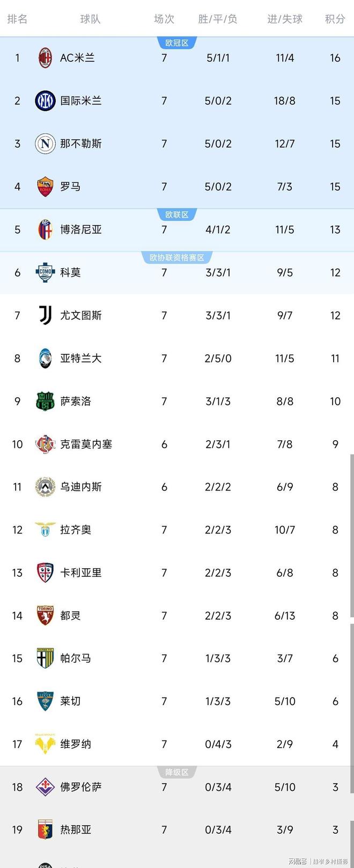The height and width of the screenshot is (868, 354).
Task: Click the 国际米兰 badge
Action: tap(45, 101)
